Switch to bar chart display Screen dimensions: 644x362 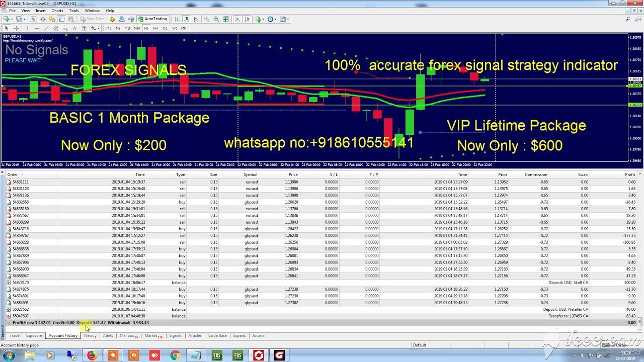click(177, 19)
